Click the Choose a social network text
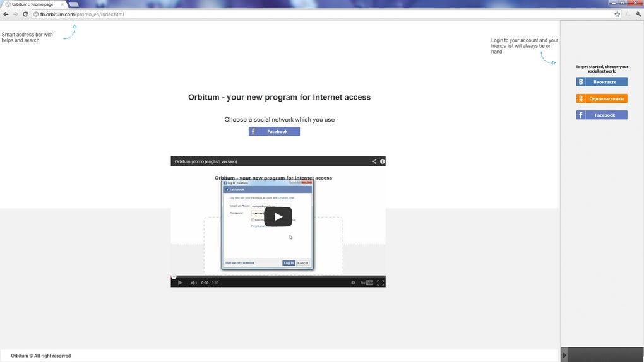Screen dimensions: 644x362 [279, 119]
